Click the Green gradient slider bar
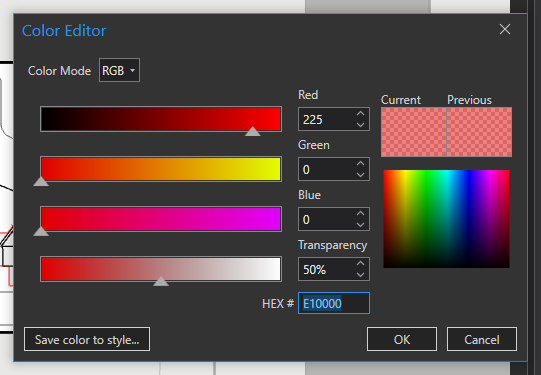Screen dimensions: 541x375 (x=161, y=169)
